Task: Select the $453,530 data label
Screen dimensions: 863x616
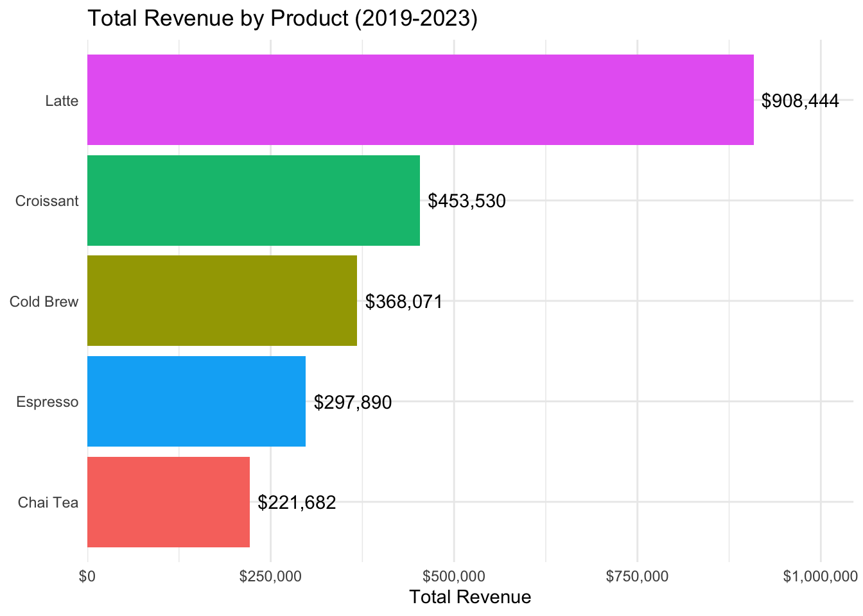Action: click(x=467, y=201)
